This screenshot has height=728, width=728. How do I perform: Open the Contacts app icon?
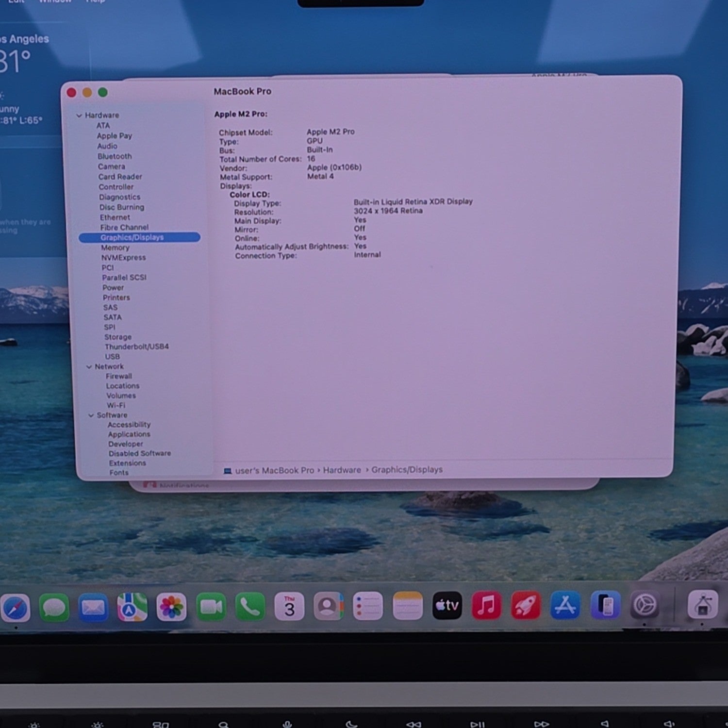click(x=329, y=606)
